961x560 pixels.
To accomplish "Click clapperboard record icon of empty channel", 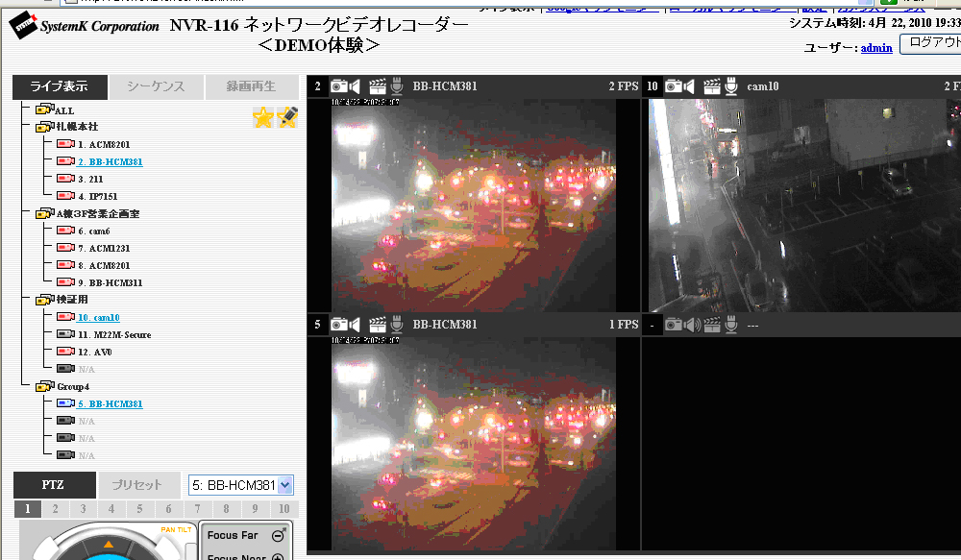I will tap(711, 325).
